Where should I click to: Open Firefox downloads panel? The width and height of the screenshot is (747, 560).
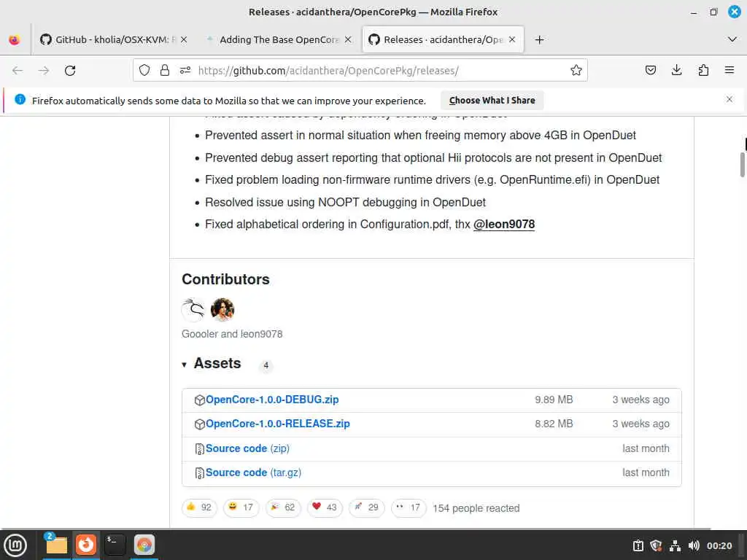[x=676, y=71]
